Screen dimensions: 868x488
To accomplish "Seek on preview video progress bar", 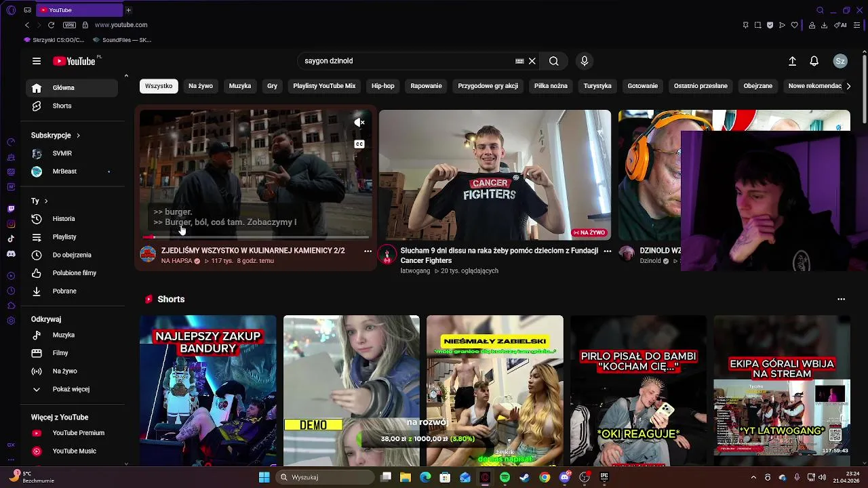I will [256, 237].
